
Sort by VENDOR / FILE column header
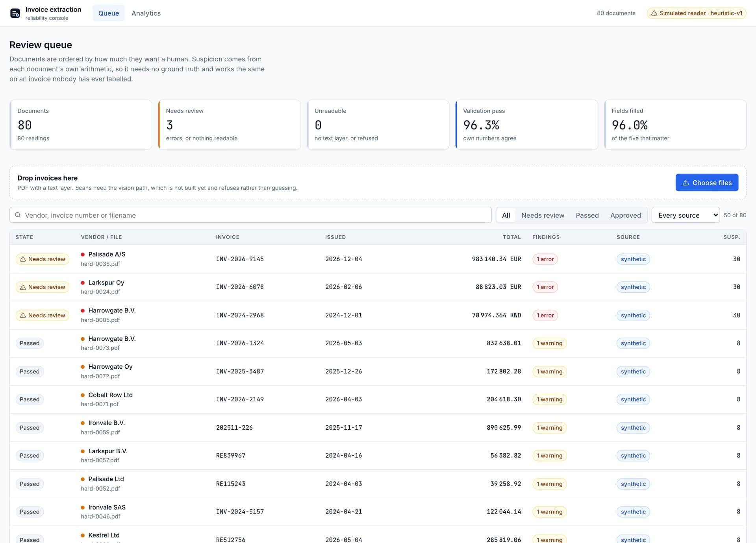pyautogui.click(x=101, y=237)
